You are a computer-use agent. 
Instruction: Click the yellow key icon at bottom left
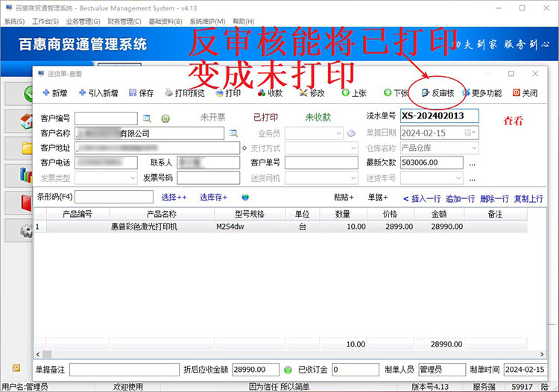[x=16, y=367]
